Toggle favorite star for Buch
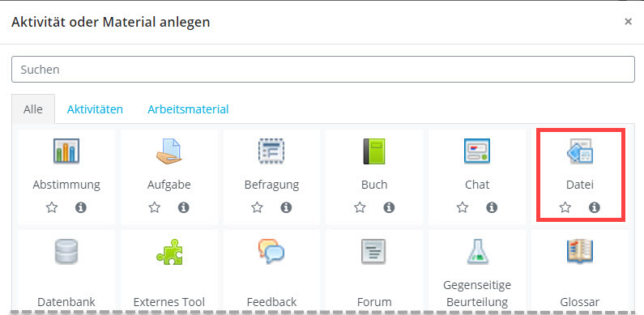 point(360,207)
